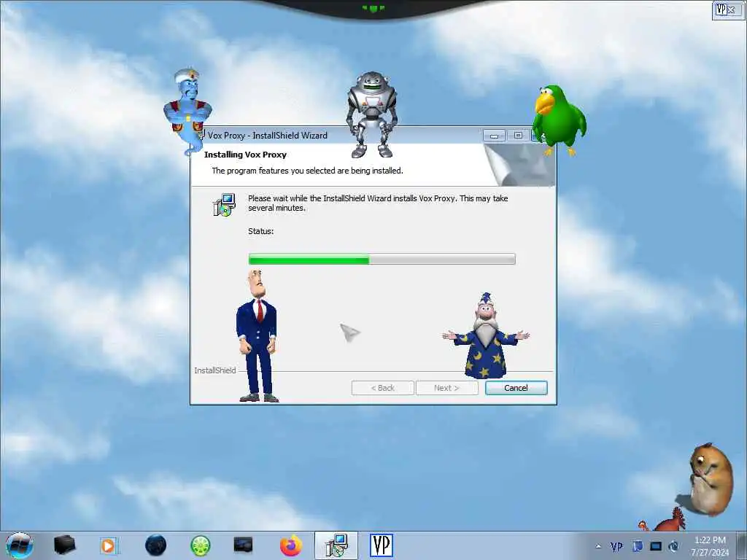This screenshot has height=560, width=747.
Task: Click the silver robot character
Action: click(x=371, y=114)
